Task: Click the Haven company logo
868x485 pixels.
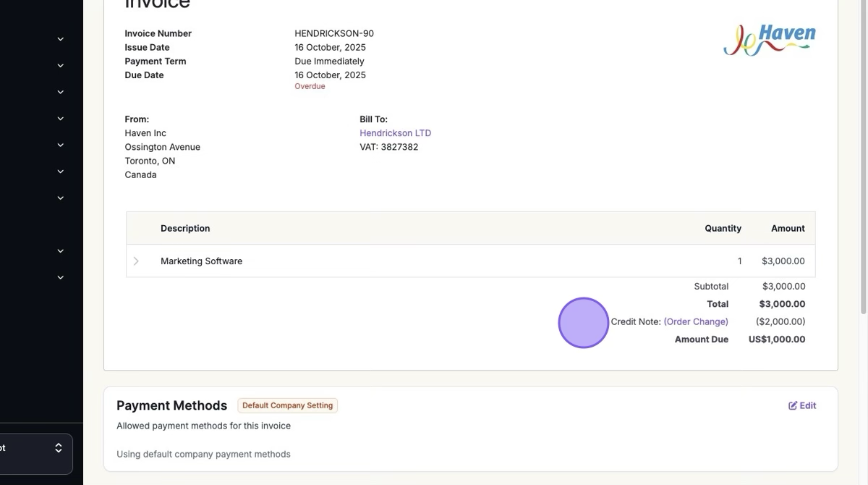Action: 770,40
